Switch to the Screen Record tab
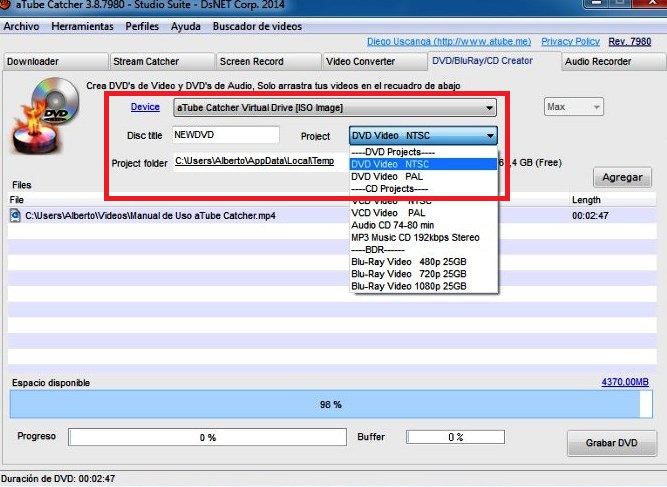This screenshot has height=487, width=667. [268, 61]
